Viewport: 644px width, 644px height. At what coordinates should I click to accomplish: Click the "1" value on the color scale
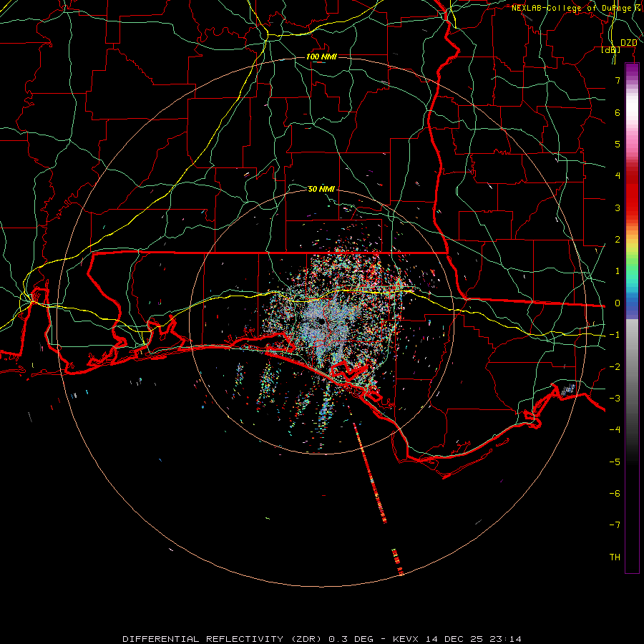point(618,271)
